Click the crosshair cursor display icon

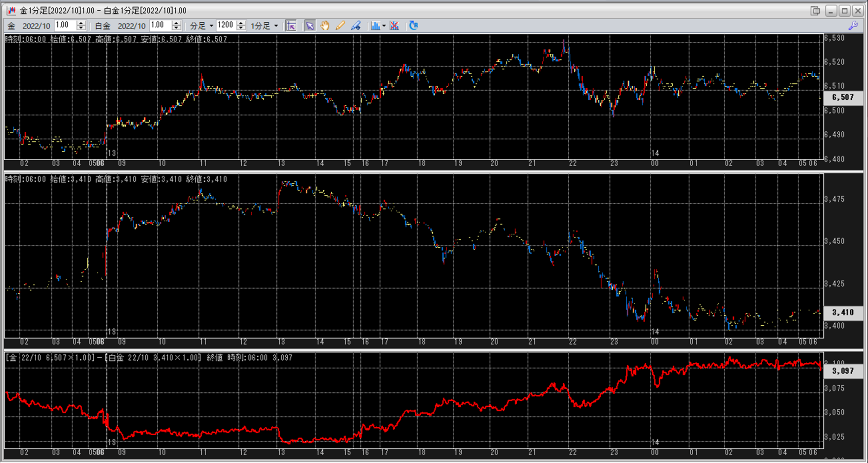click(x=291, y=26)
